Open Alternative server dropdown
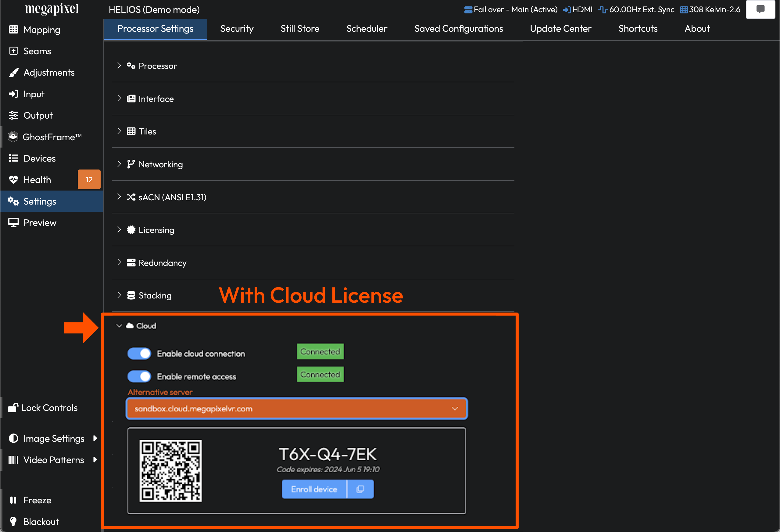 click(297, 409)
